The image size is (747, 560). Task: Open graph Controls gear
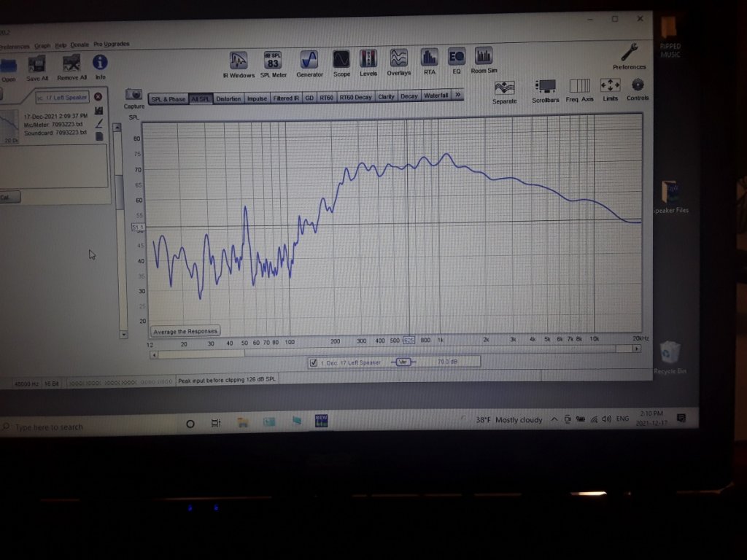638,85
